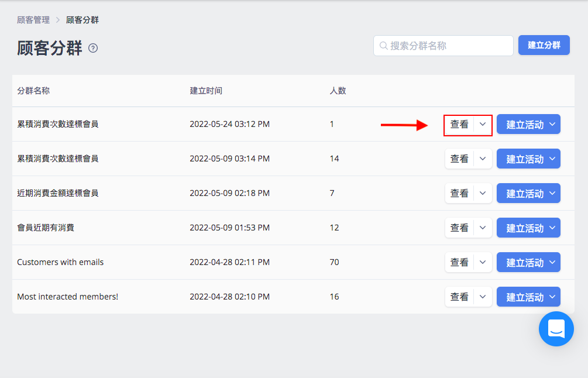
Task: Expand 查看 dropdown arrow for 2022-05-24 row
Action: (483, 124)
